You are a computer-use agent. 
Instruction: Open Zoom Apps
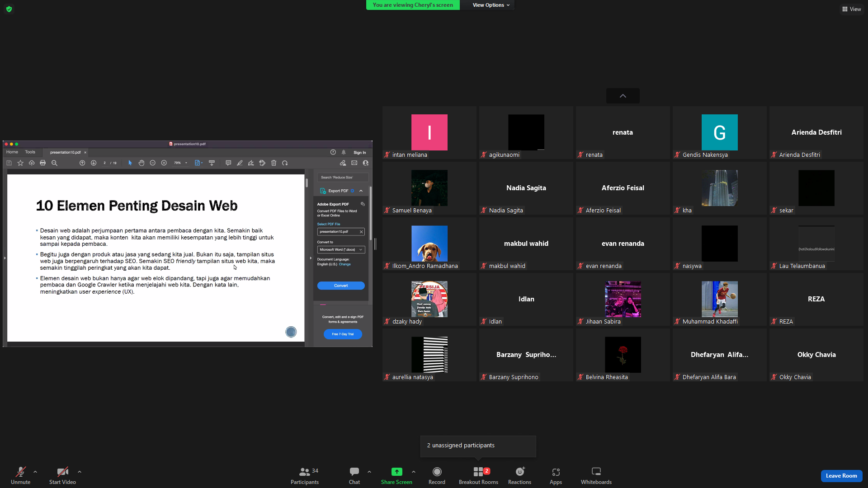click(556, 475)
